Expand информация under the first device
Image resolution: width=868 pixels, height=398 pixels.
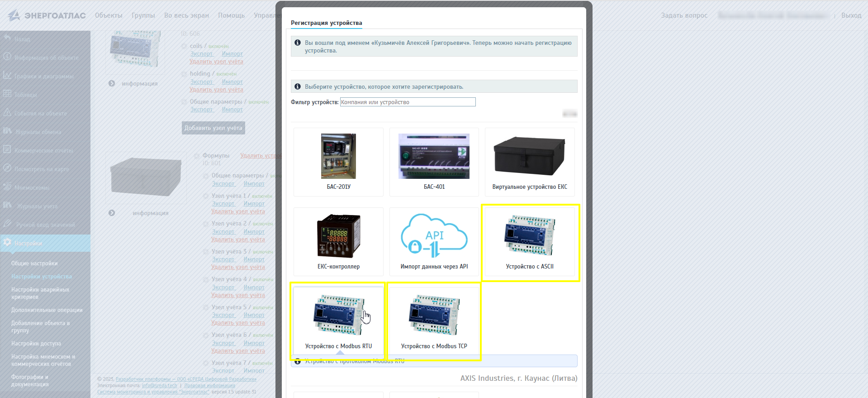[x=139, y=84]
